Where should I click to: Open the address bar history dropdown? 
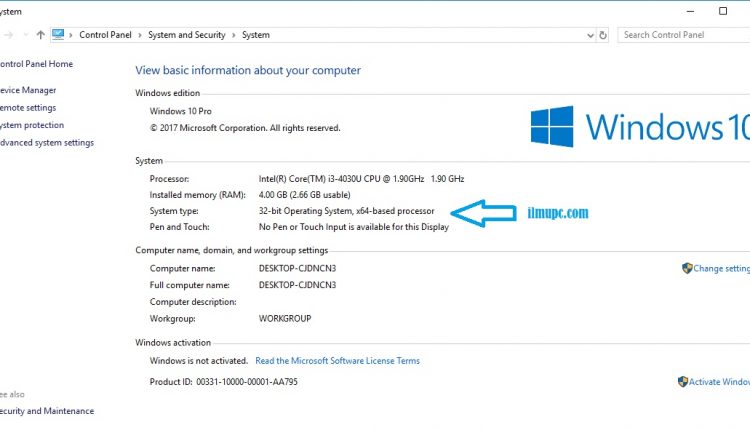(x=590, y=35)
